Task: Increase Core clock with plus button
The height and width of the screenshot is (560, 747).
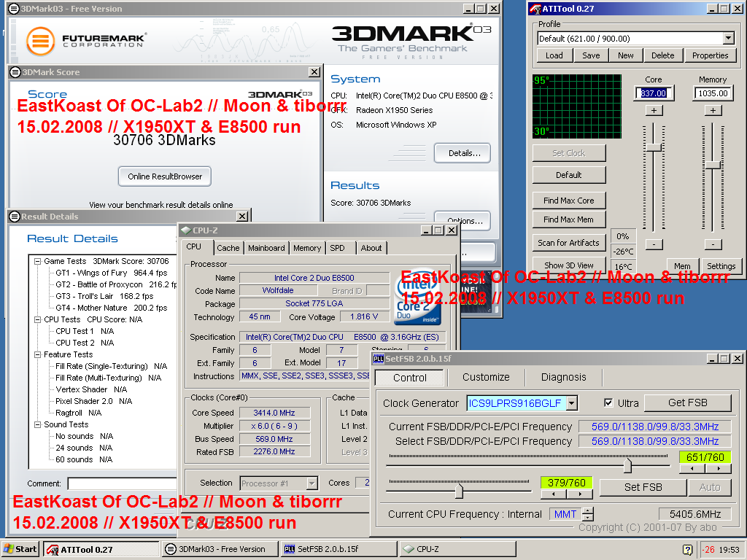Action: (x=654, y=111)
